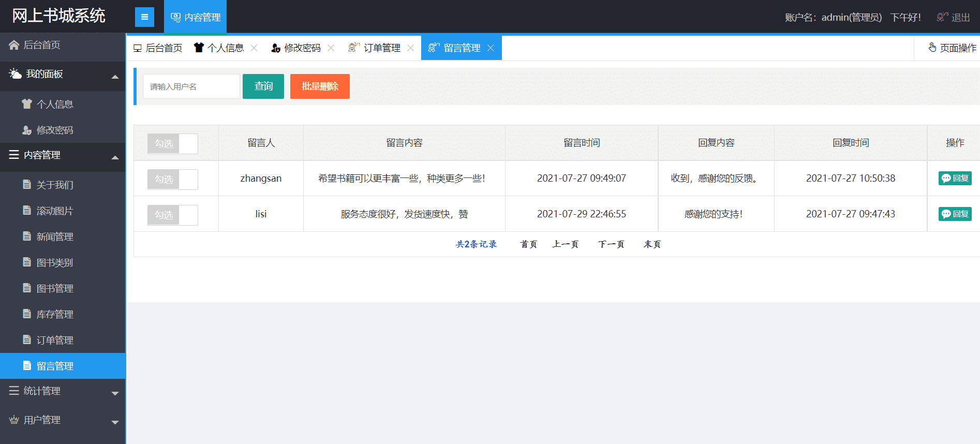Click the zhangsan name cell

point(261,179)
